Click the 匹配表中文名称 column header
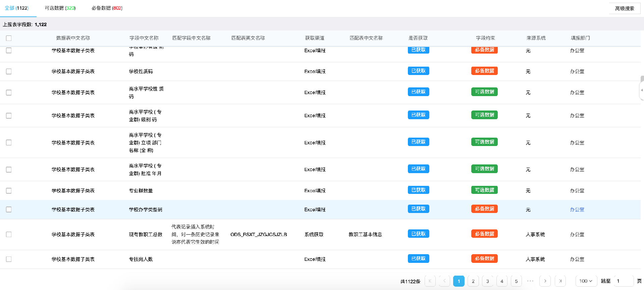644x290 pixels. (366, 38)
